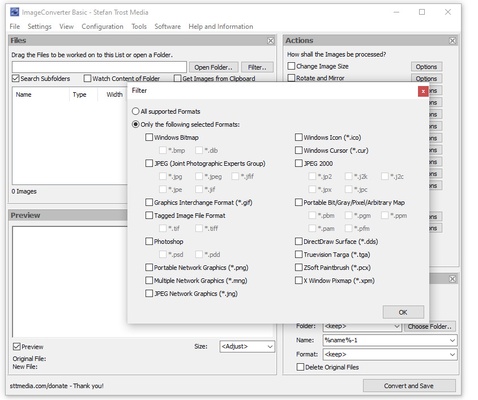Tick Windows Cursor (*.cur) checkbox
The image size is (478, 400).
[x=298, y=150]
